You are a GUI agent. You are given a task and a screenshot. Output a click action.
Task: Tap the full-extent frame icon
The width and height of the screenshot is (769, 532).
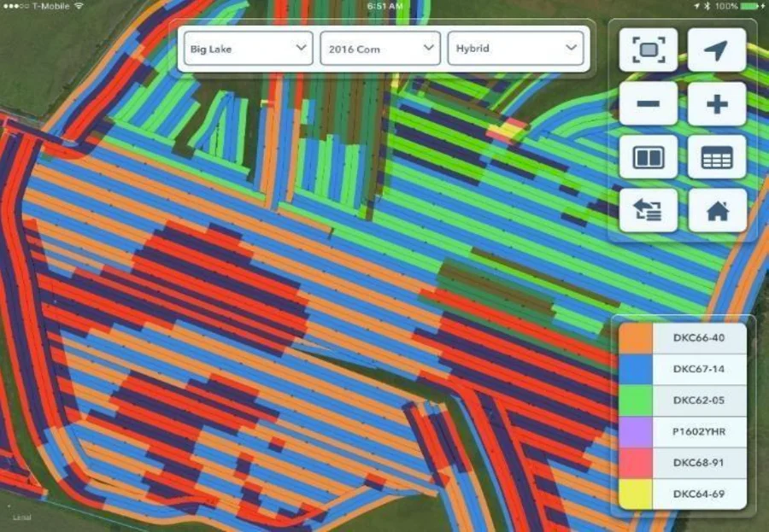[649, 50]
